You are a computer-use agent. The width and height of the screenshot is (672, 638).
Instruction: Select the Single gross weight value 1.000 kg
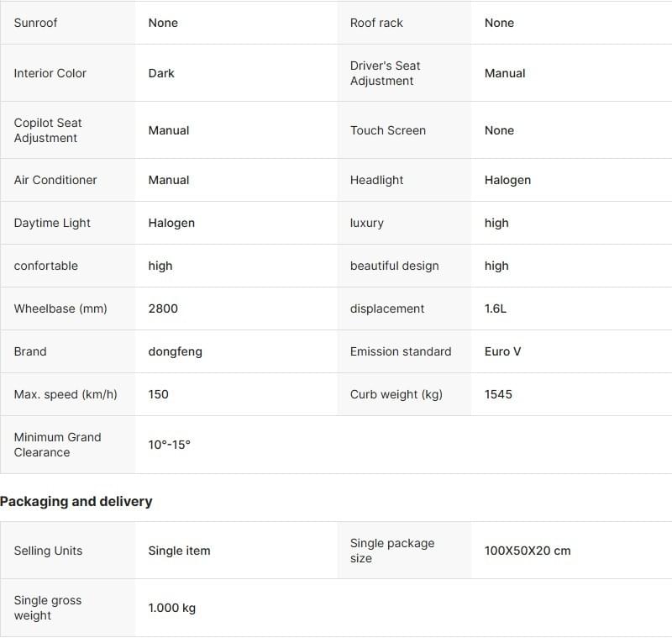[x=171, y=608]
